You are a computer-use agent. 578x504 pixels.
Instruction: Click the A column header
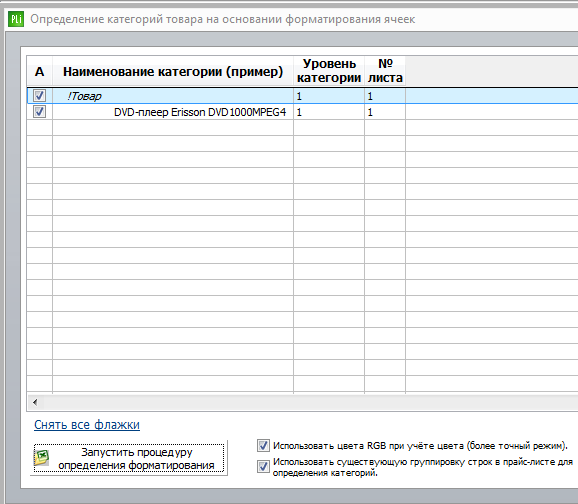click(x=39, y=72)
